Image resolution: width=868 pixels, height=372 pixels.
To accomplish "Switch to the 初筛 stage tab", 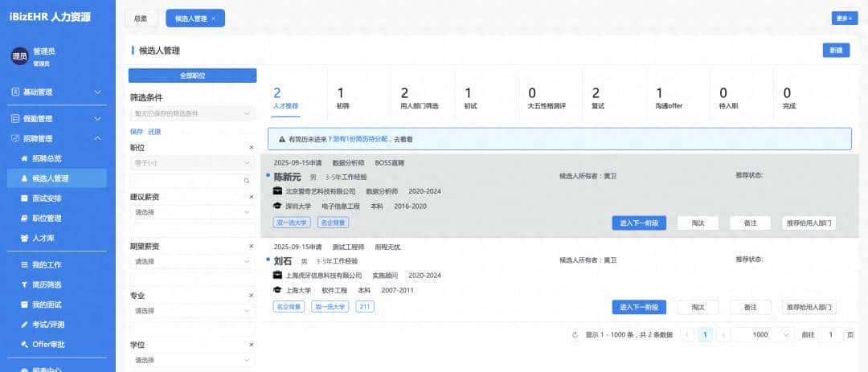I will pyautogui.click(x=343, y=98).
